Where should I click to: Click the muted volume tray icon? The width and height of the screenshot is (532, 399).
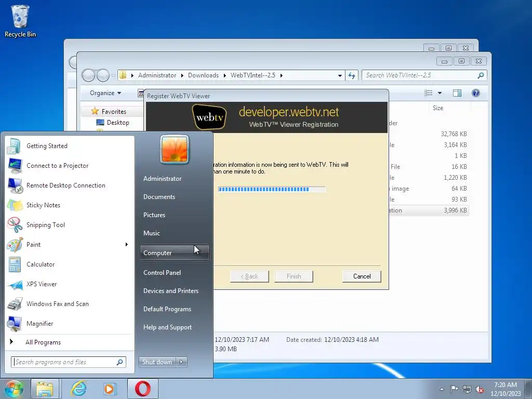point(480,390)
